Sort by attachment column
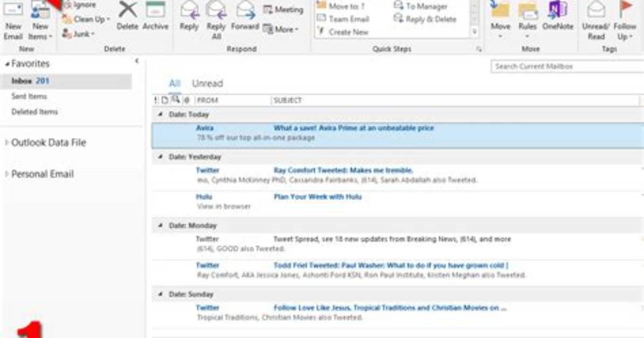Viewport: 644px width, 338px height. (x=187, y=100)
